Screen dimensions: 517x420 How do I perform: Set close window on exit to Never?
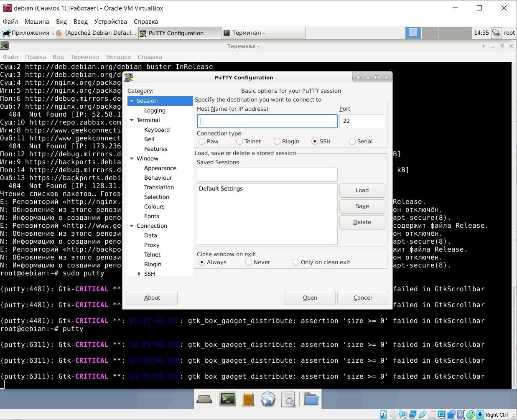coord(249,262)
